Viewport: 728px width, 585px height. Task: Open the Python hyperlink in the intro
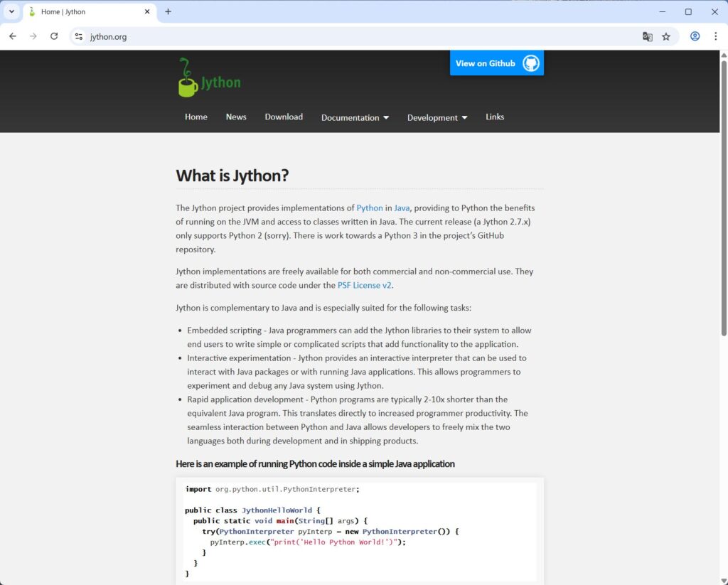pyautogui.click(x=370, y=208)
